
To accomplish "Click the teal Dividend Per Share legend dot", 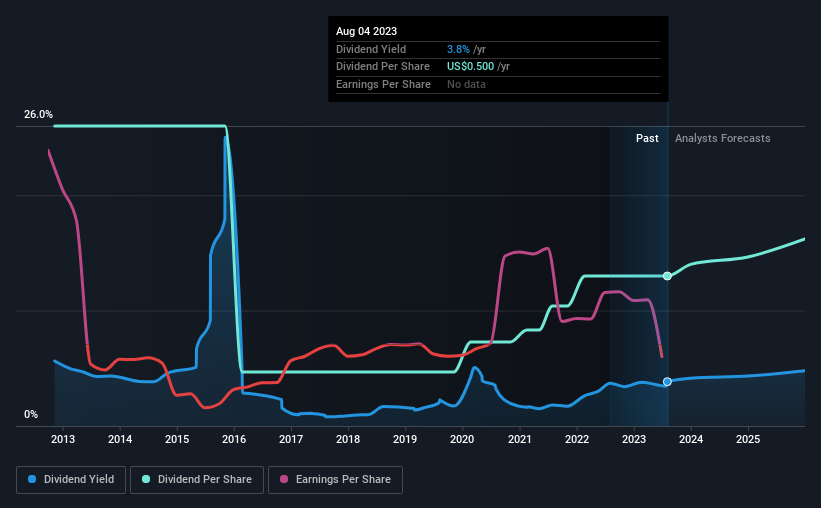I will click(146, 479).
